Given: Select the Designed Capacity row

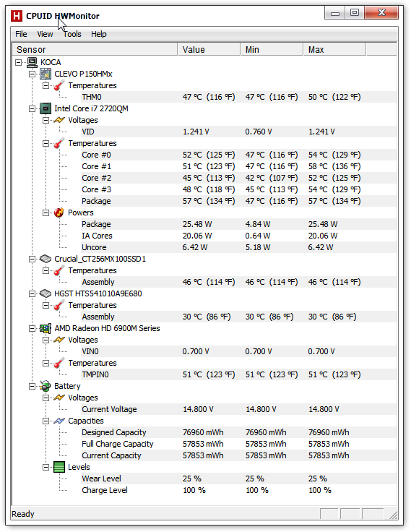Looking at the screenshot, I should (x=239, y=432).
